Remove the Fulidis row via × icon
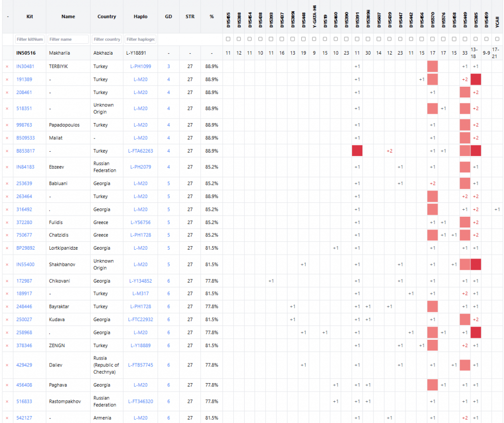 coord(7,223)
